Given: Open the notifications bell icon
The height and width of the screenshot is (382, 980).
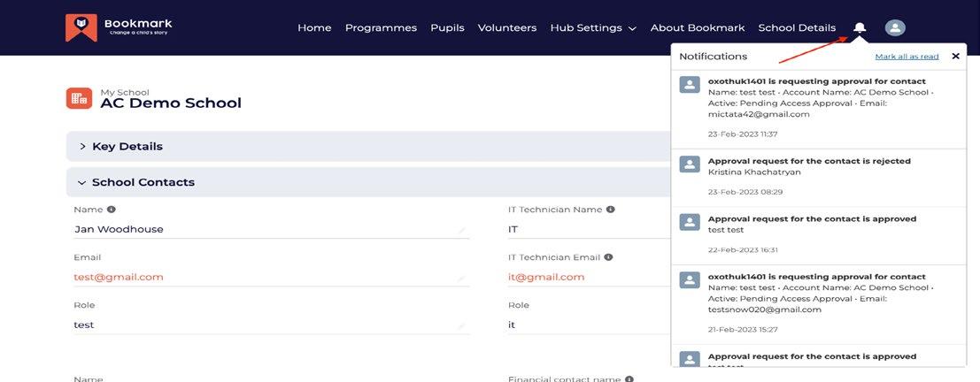Looking at the screenshot, I should point(860,27).
